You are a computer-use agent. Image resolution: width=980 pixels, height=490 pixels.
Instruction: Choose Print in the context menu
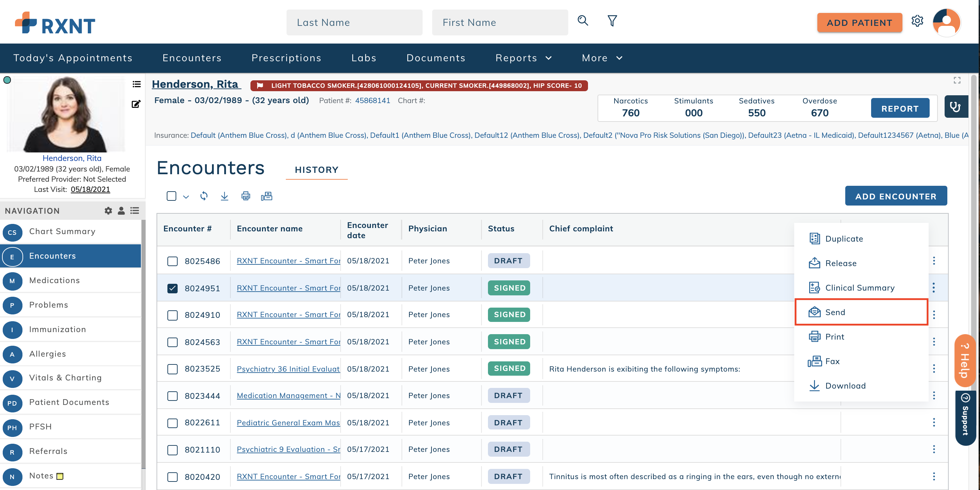861,337
